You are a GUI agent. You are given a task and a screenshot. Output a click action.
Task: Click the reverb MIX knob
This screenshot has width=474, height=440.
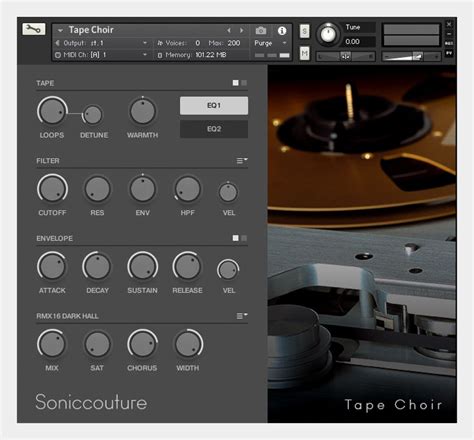[x=52, y=344]
